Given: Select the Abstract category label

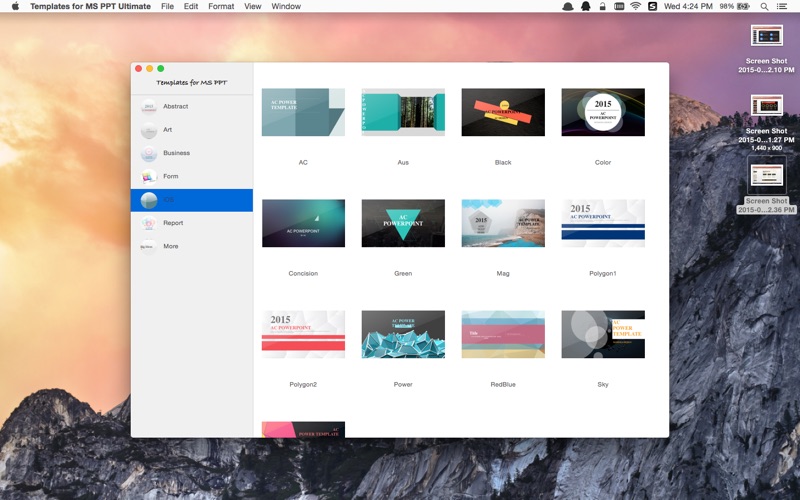Looking at the screenshot, I should pos(176,107).
